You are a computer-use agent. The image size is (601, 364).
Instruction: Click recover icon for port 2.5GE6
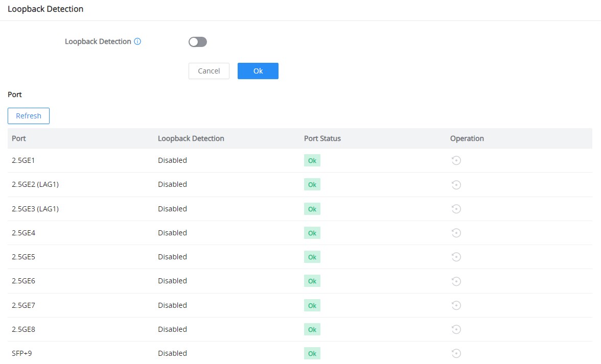point(456,281)
